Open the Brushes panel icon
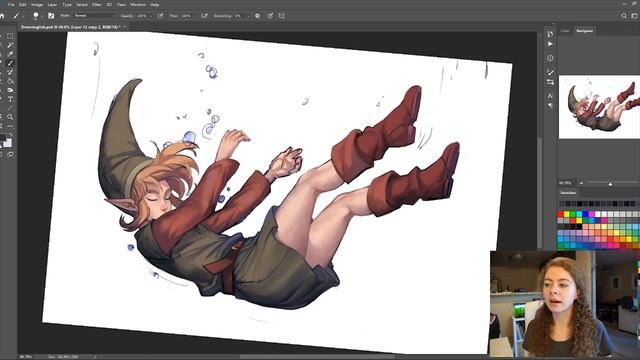This screenshot has width=640, height=360. tap(550, 72)
